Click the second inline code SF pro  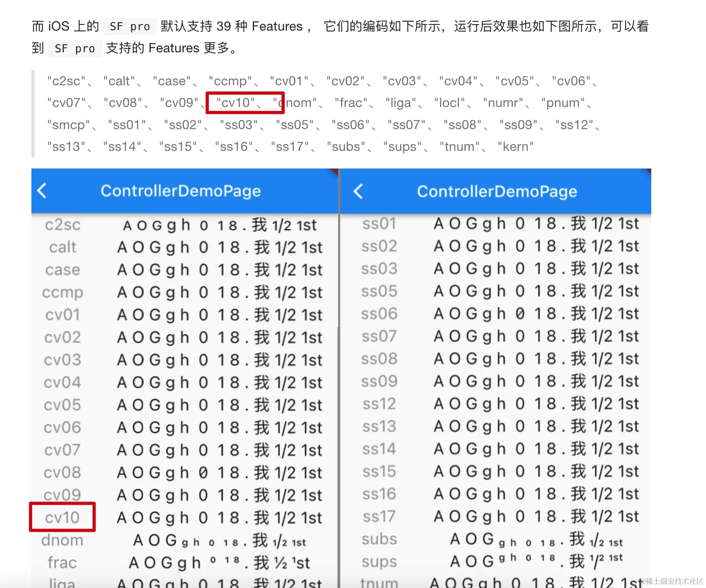[75, 49]
